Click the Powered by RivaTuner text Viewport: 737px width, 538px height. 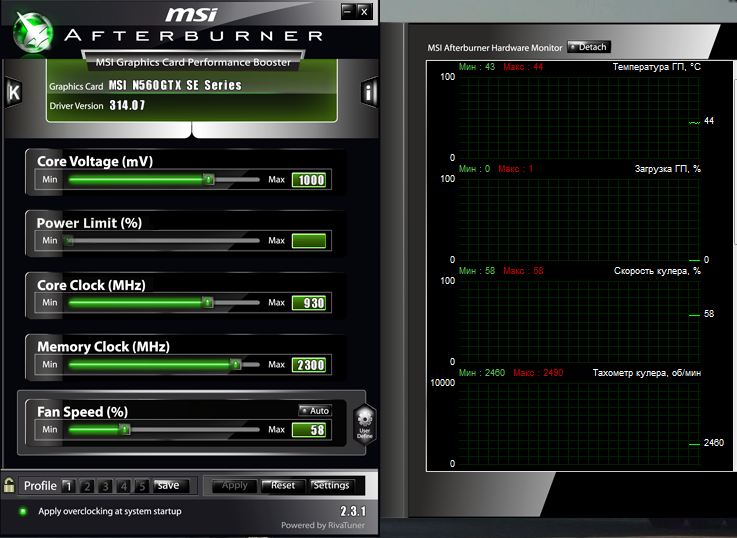(322, 525)
